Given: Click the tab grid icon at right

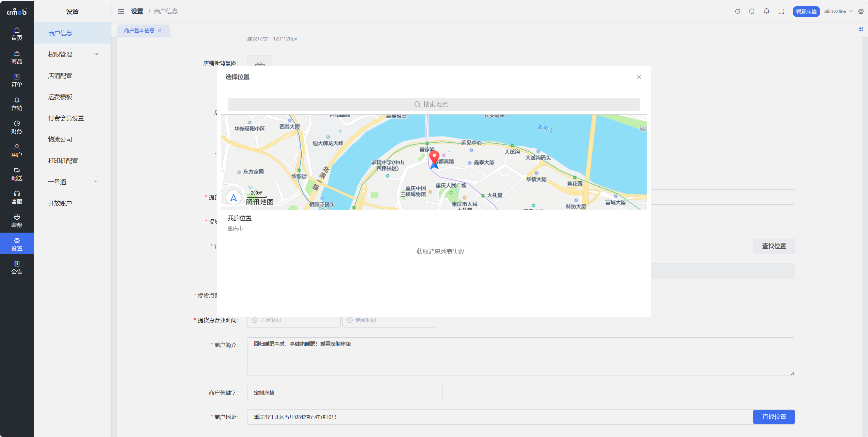Looking at the screenshot, I should [x=861, y=30].
